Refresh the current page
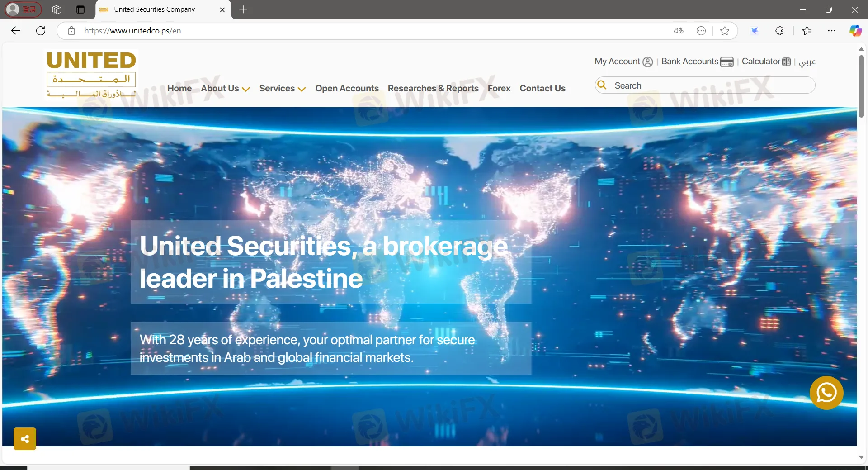This screenshot has height=470, width=868. [x=41, y=31]
